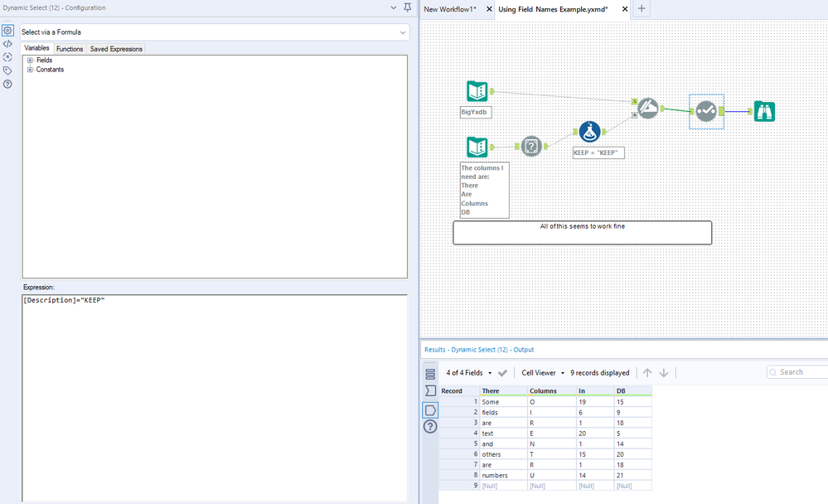Add a new workflow tab
This screenshot has height=504, width=828.
tap(642, 8)
